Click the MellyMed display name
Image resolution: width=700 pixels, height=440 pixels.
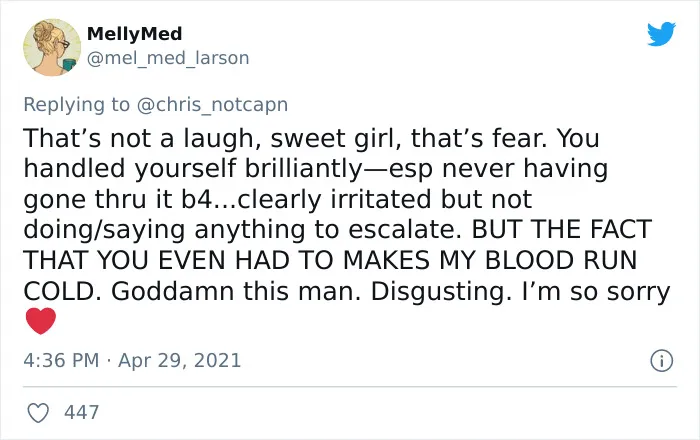coord(134,34)
